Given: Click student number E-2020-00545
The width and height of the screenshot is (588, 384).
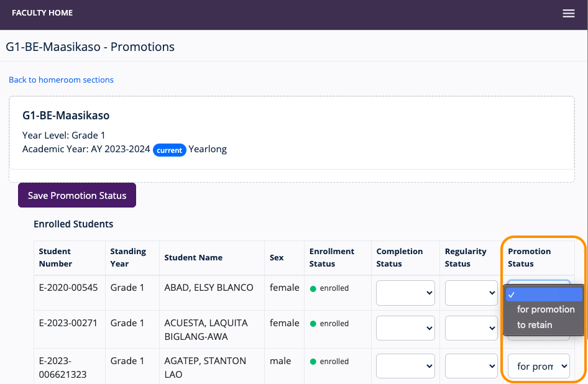Looking at the screenshot, I should pyautogui.click(x=68, y=288).
